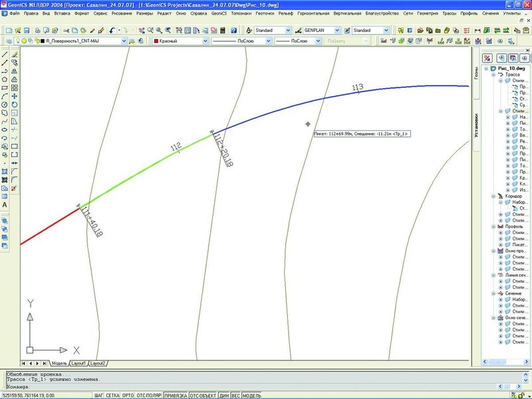Switch to the Layout1 tab
This screenshot has height=399, width=532.
(x=78, y=363)
